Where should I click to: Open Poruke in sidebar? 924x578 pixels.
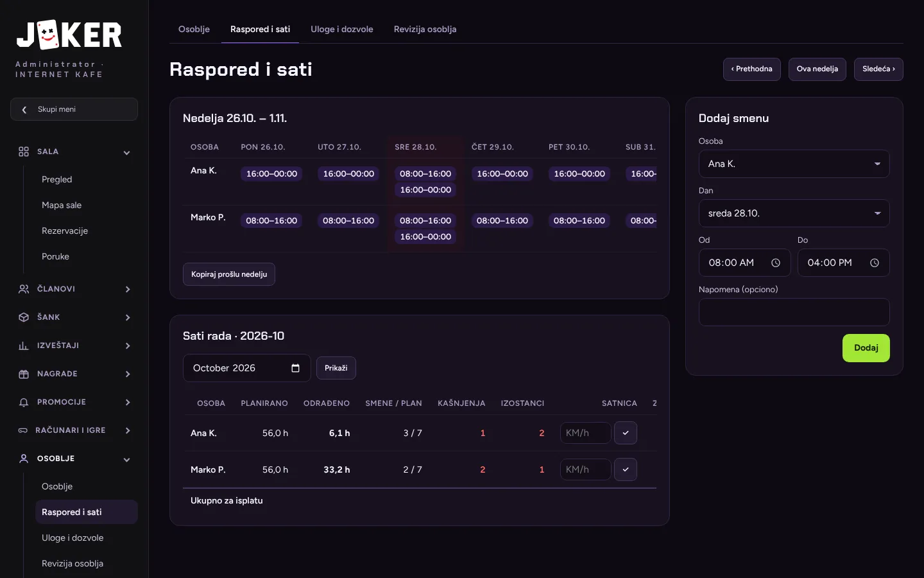pyautogui.click(x=55, y=257)
